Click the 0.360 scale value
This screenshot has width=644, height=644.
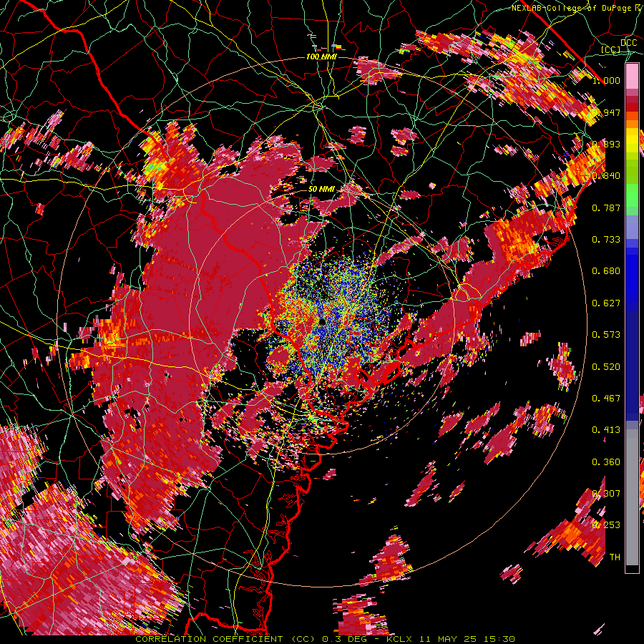606,462
